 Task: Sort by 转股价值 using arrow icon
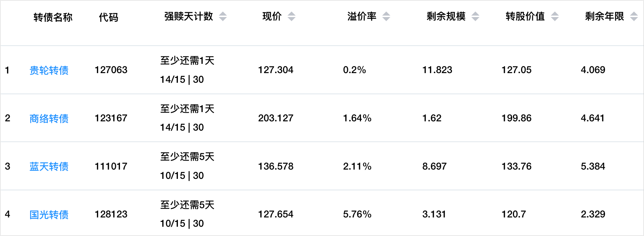click(x=555, y=17)
